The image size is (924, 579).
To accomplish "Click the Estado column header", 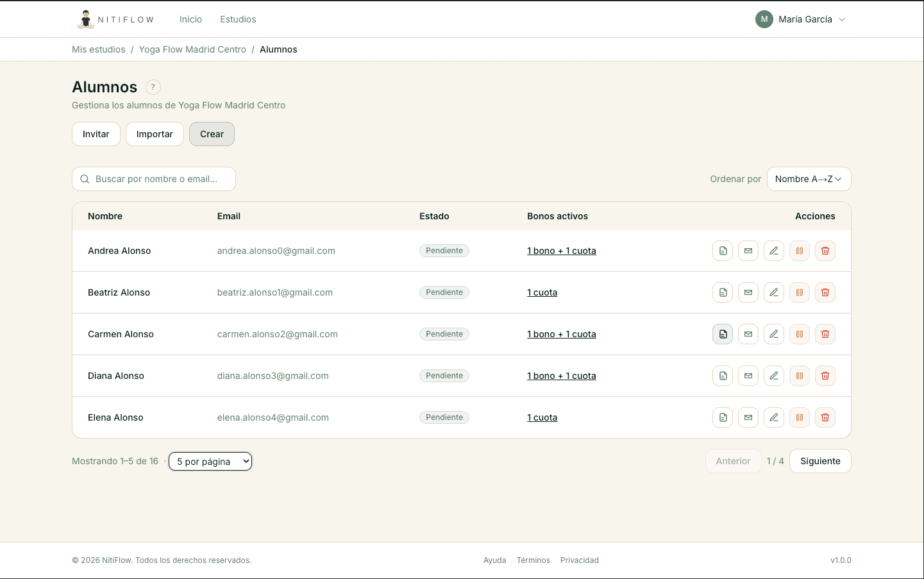I will point(434,216).
